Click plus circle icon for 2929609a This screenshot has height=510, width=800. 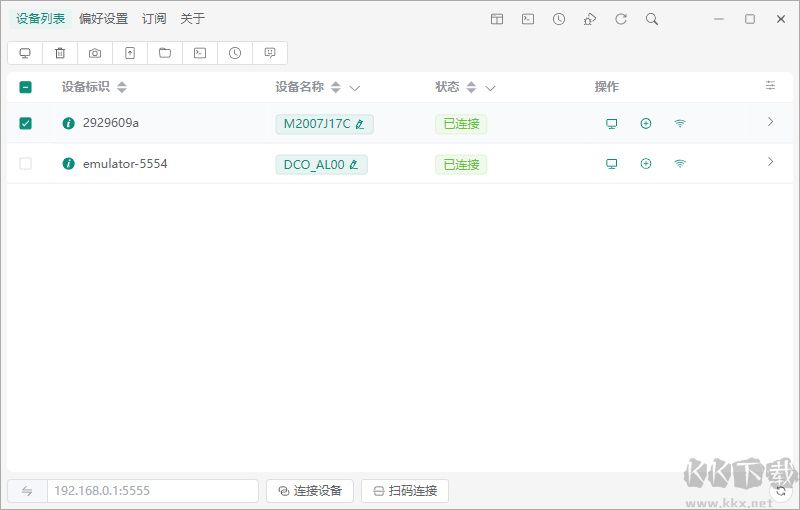645,123
